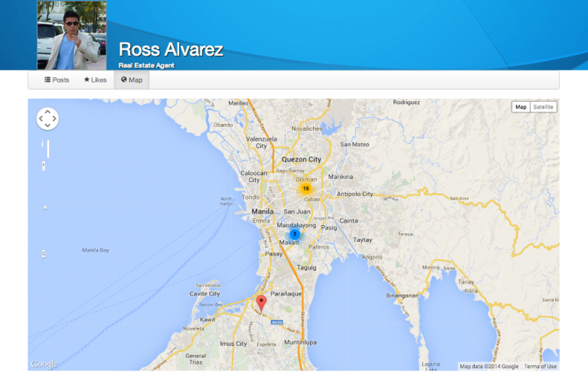Click Ross Alvarez's profile photo

click(x=72, y=35)
